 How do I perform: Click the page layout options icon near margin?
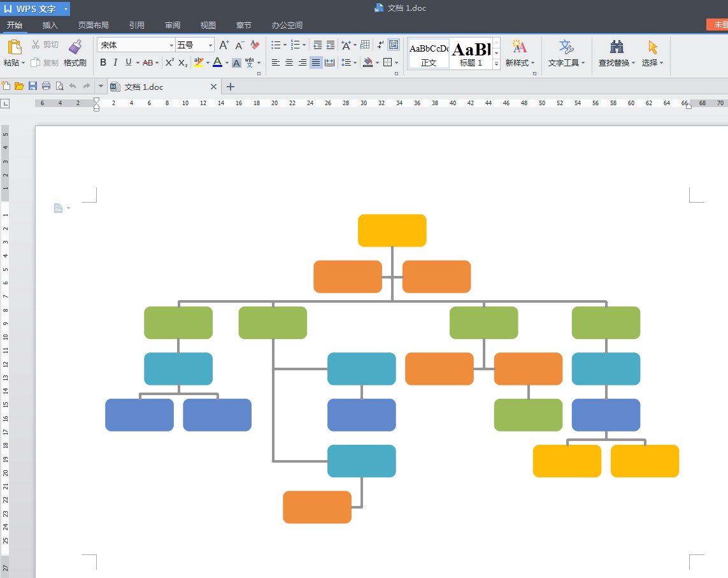point(58,208)
